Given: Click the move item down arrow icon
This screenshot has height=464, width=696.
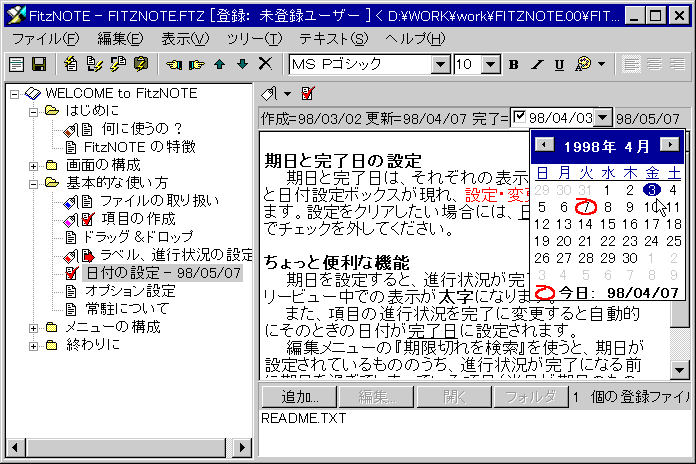Looking at the screenshot, I should pyautogui.click(x=241, y=65).
